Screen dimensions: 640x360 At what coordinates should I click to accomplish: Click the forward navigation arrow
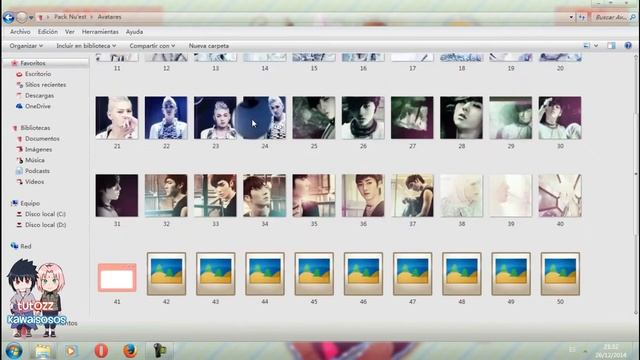tap(22, 17)
